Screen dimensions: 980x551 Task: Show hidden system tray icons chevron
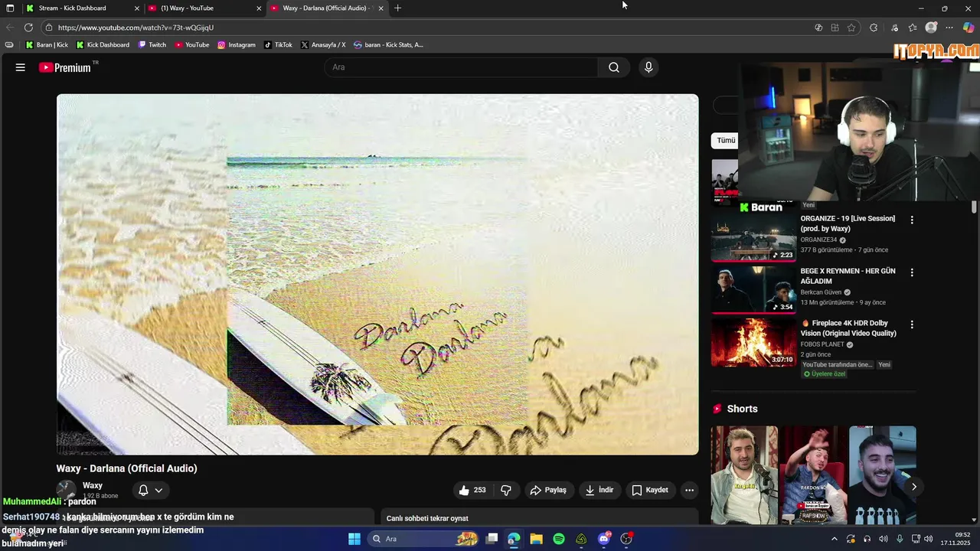(834, 539)
